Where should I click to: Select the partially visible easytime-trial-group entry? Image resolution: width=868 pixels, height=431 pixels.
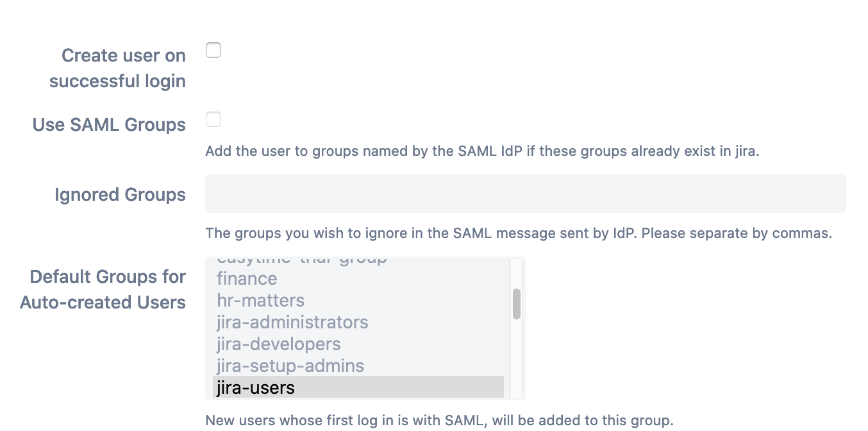301,260
